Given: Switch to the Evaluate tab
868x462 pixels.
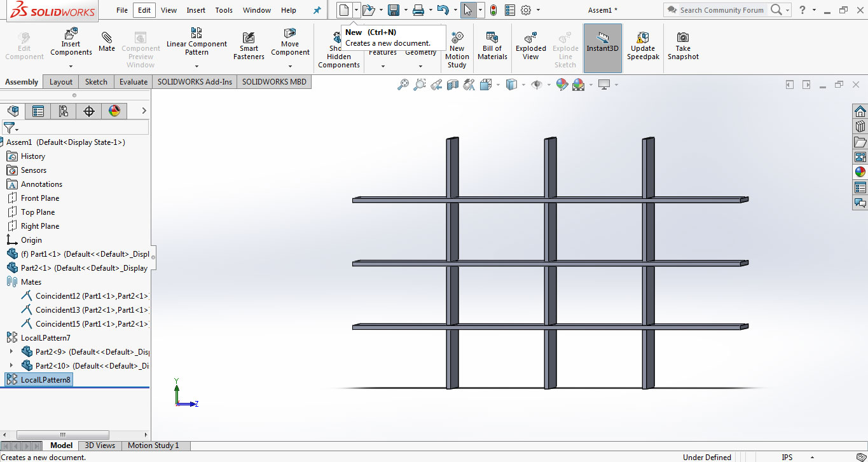Looking at the screenshot, I should tap(134, 82).
